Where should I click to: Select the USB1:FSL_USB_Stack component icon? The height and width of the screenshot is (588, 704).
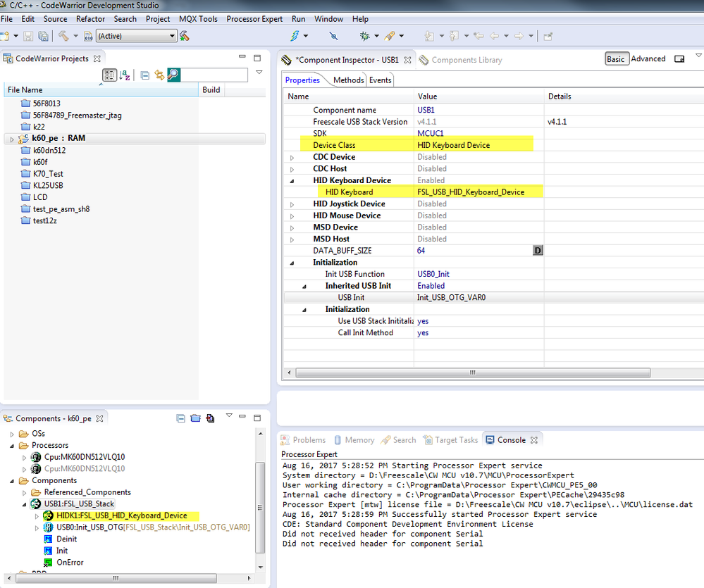35,503
